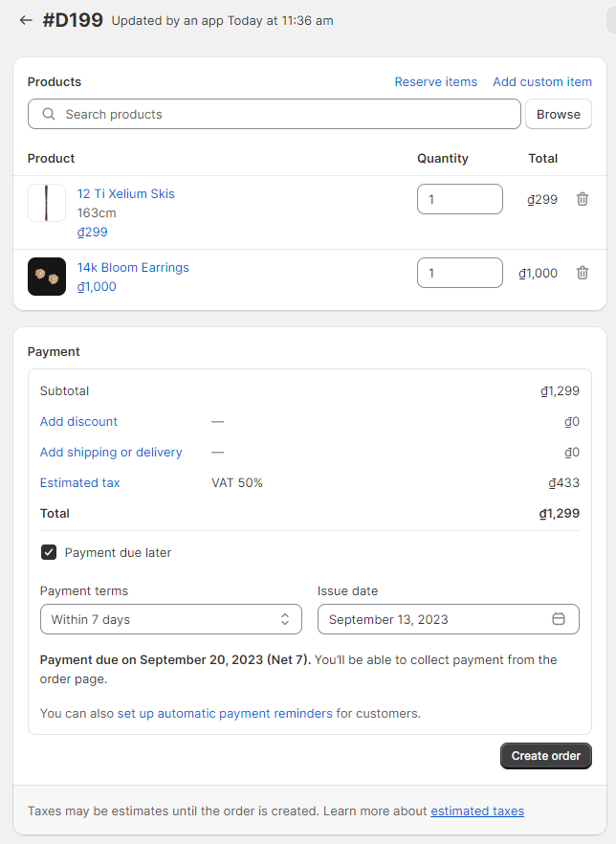Viewport: 616px width, 844px height.
Task: Click the Issue date field showing September 13, 2023
Action: [x=436, y=619]
